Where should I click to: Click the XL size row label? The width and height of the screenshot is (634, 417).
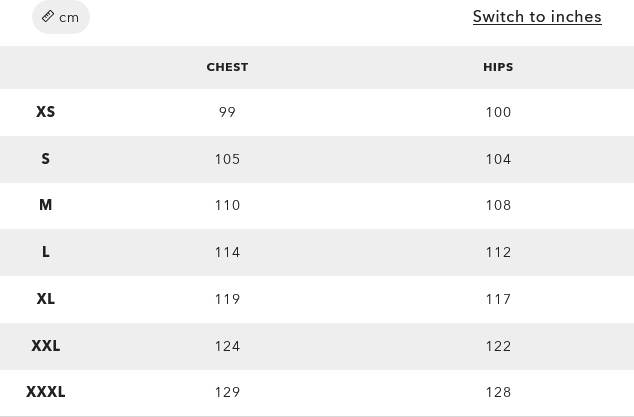coord(46,299)
